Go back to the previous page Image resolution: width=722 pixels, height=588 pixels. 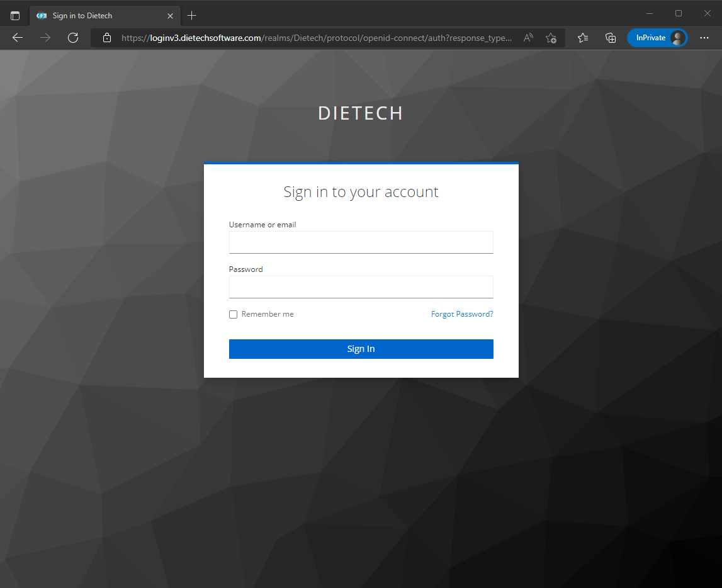(x=18, y=38)
